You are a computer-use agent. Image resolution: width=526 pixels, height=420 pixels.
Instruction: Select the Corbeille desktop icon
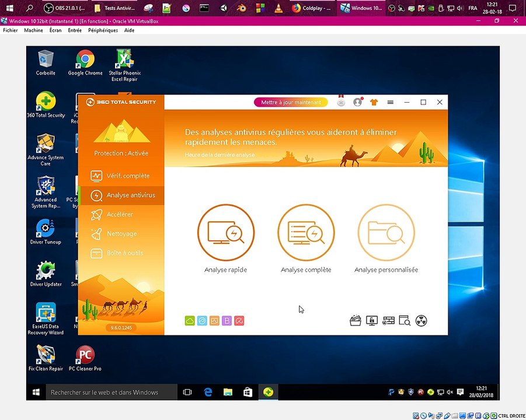(x=46, y=62)
